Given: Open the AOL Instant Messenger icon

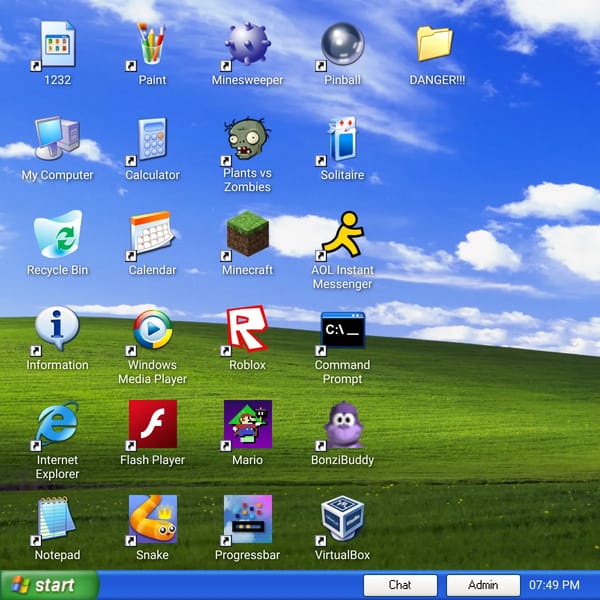Looking at the screenshot, I should pyautogui.click(x=342, y=235).
